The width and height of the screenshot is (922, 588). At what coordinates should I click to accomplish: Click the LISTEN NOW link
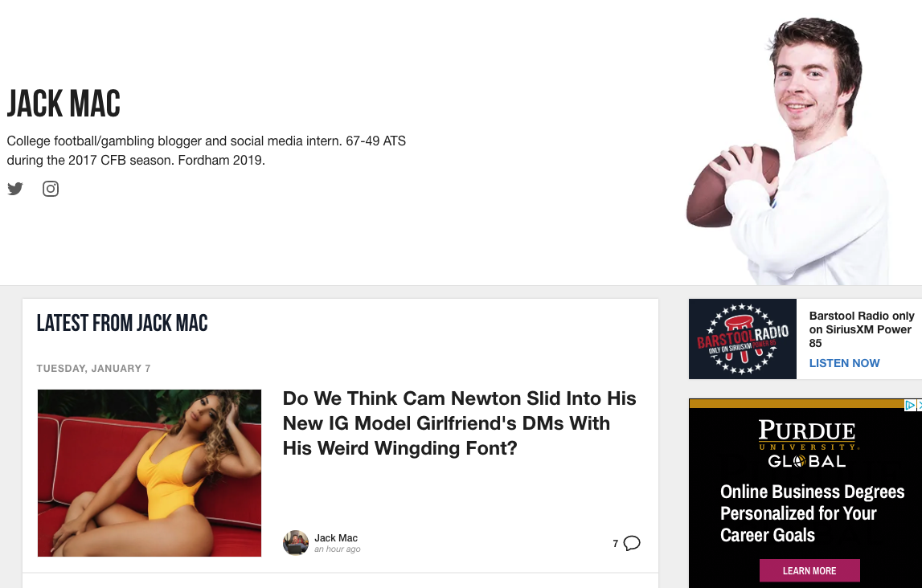click(x=844, y=363)
